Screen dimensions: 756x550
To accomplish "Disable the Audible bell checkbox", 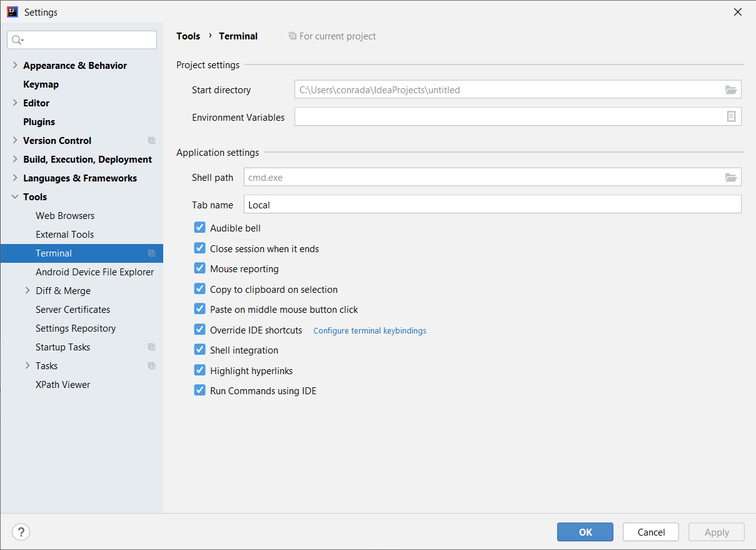I will [199, 228].
